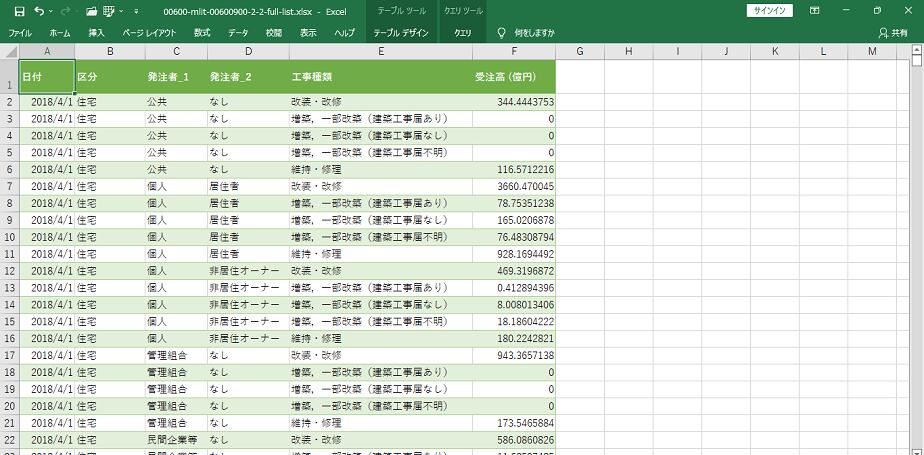Click the サインイン button

coord(770,11)
